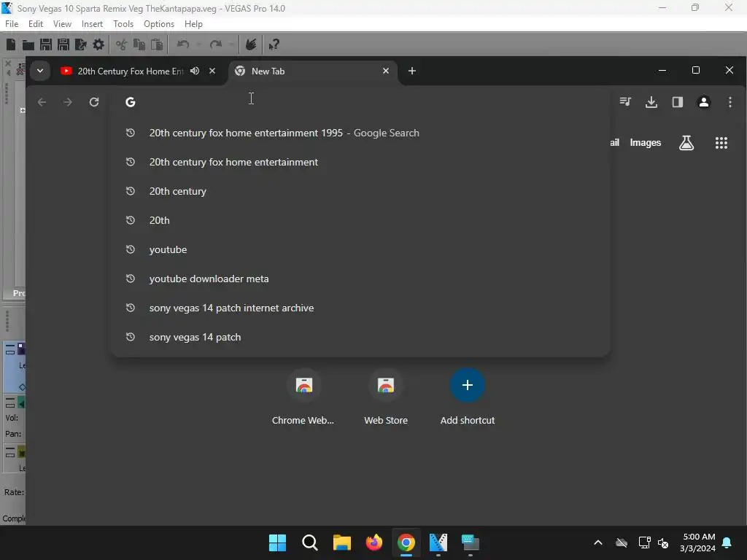The width and height of the screenshot is (747, 560).
Task: Toggle Chrome side panel
Action: coord(678,102)
